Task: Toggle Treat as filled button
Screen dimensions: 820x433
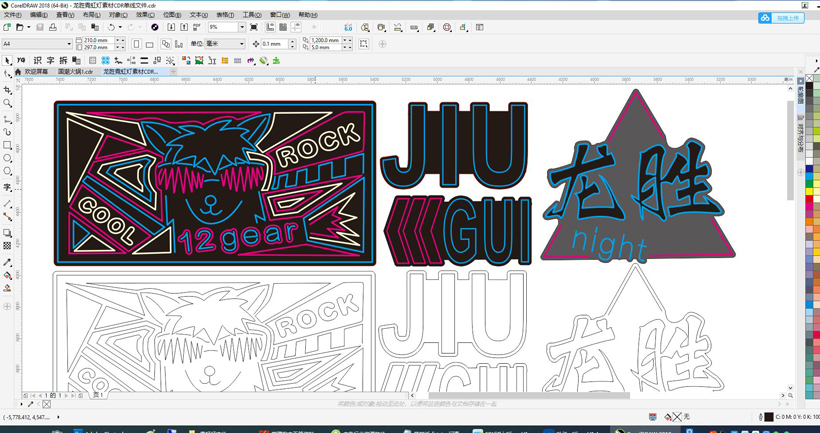Action: pos(364,44)
